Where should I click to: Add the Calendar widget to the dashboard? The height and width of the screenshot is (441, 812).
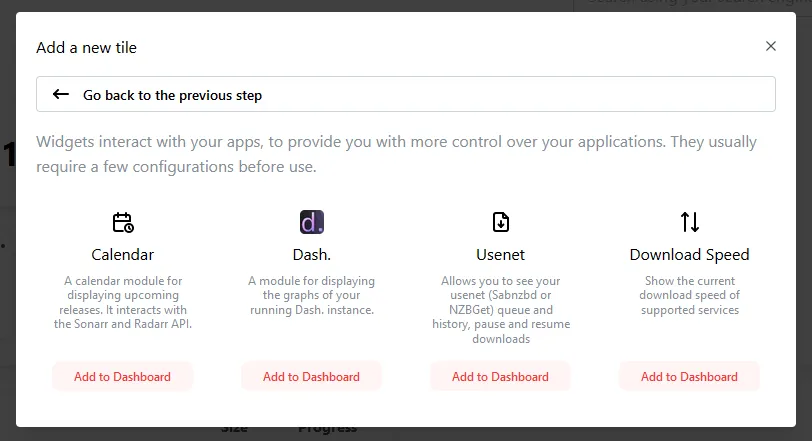(x=122, y=377)
